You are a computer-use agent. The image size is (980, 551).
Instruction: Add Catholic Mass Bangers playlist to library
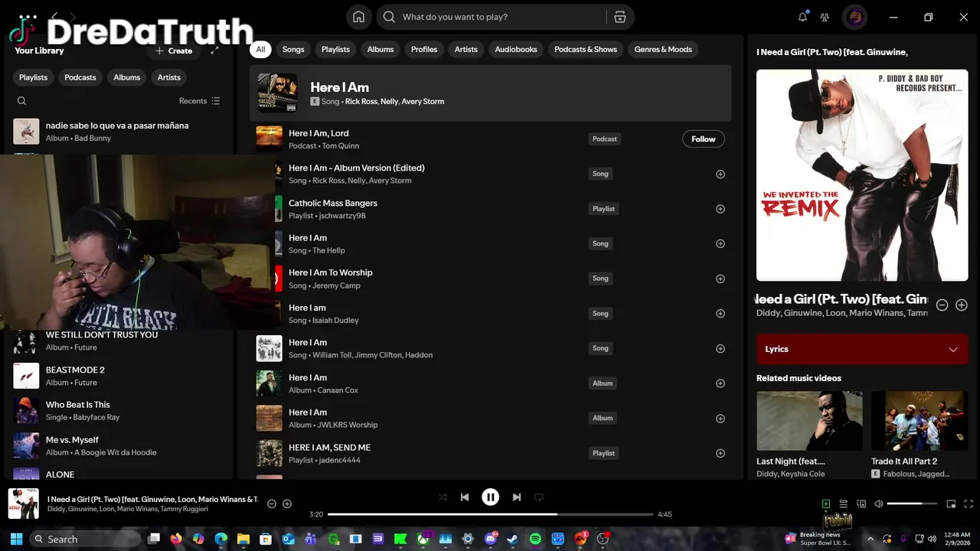click(x=720, y=209)
